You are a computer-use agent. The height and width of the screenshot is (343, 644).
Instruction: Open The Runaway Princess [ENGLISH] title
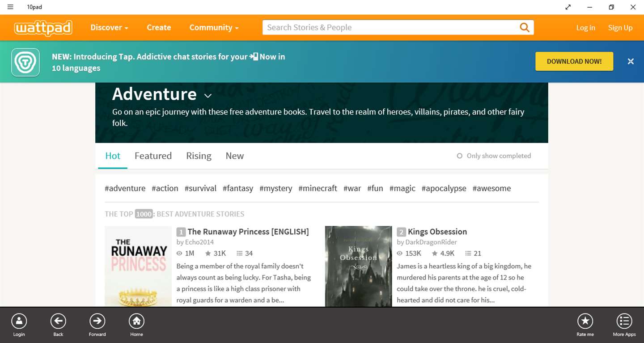pos(248,232)
